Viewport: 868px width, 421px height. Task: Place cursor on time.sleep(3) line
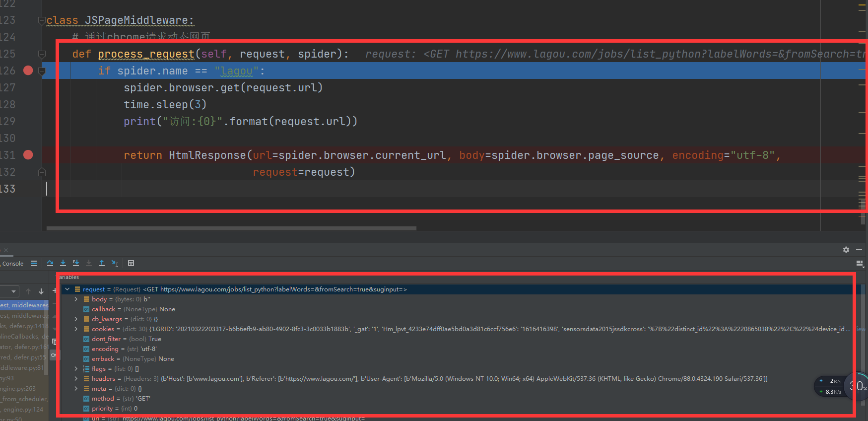click(165, 104)
